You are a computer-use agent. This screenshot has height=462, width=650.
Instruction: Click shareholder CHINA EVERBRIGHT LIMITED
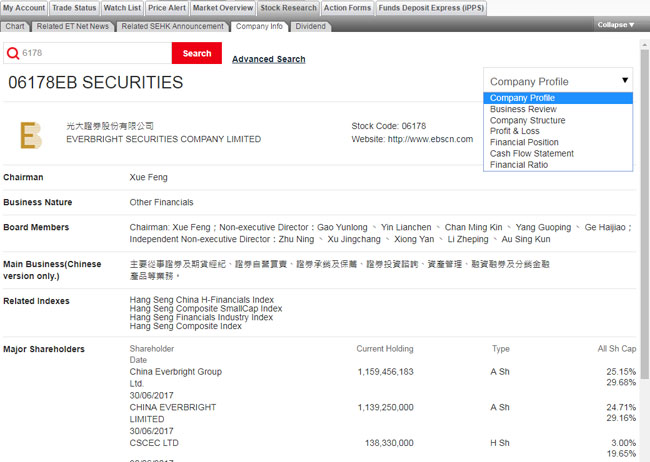coord(173,413)
